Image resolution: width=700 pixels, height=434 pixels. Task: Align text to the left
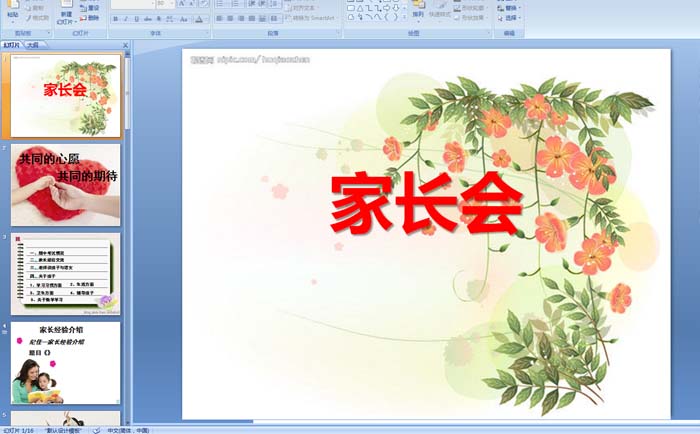219,18
